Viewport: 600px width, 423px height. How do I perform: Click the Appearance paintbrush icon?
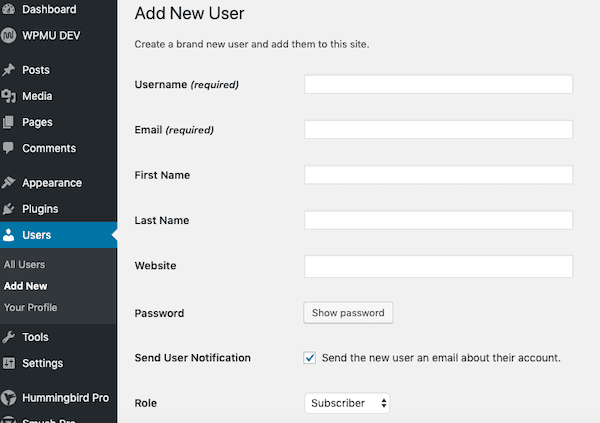tap(9, 183)
